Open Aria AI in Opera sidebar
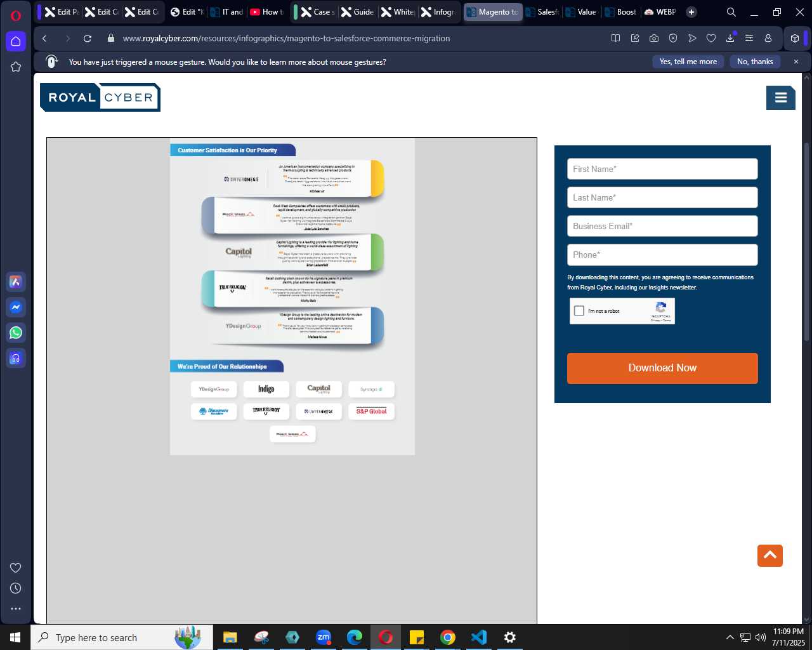 coord(16,282)
